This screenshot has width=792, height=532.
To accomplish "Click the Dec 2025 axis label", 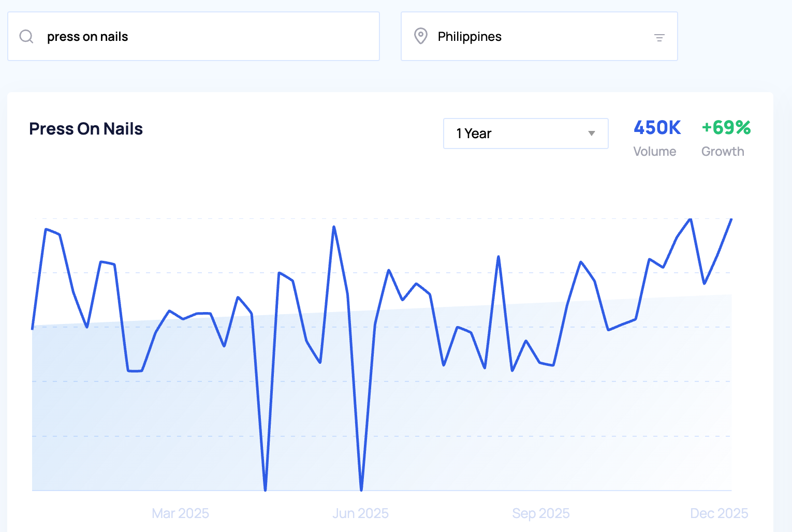I will click(x=719, y=513).
